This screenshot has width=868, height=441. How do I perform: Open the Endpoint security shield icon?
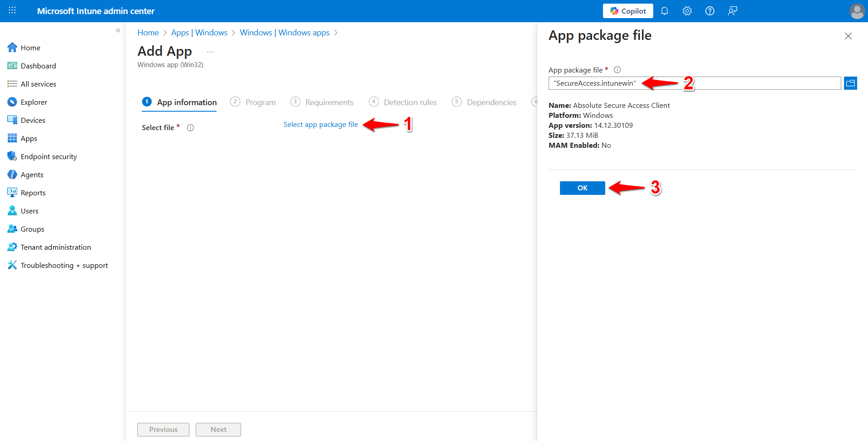pyautogui.click(x=12, y=156)
